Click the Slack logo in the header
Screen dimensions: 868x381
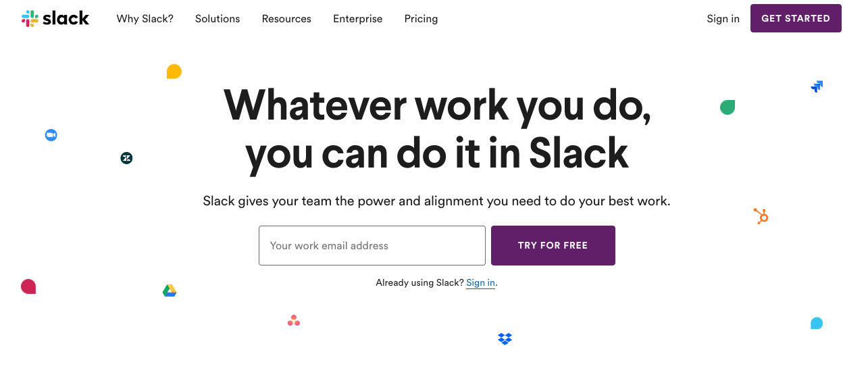pos(55,18)
